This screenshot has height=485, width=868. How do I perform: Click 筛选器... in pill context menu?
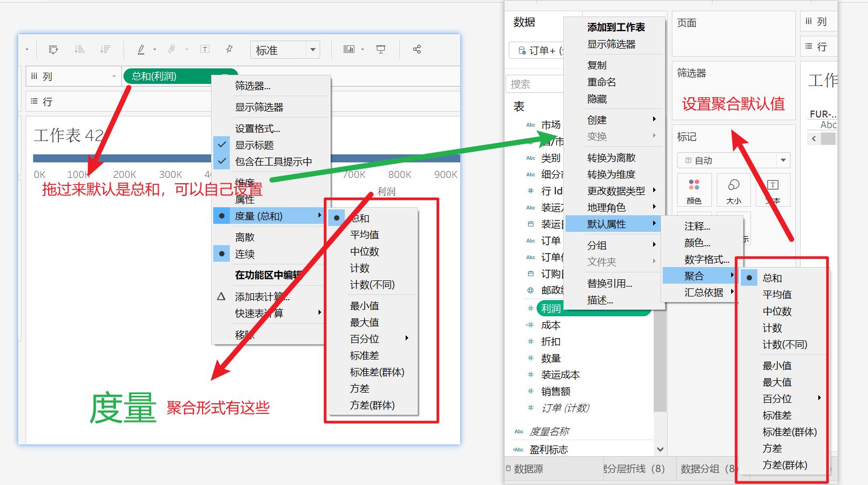click(x=272, y=85)
